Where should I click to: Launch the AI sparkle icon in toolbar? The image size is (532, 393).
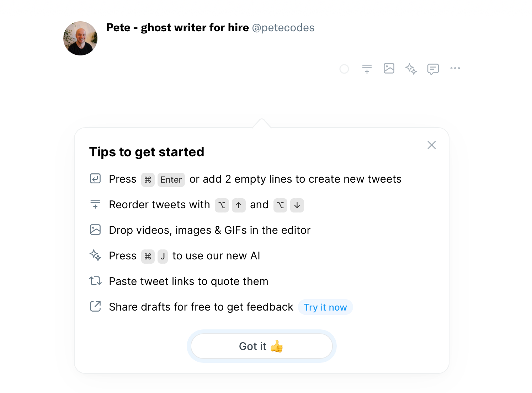(x=411, y=69)
